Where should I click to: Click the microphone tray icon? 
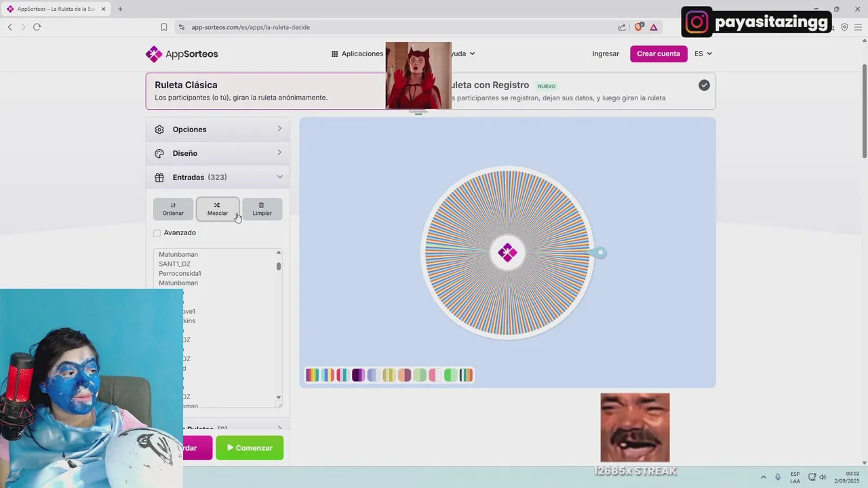point(778,477)
